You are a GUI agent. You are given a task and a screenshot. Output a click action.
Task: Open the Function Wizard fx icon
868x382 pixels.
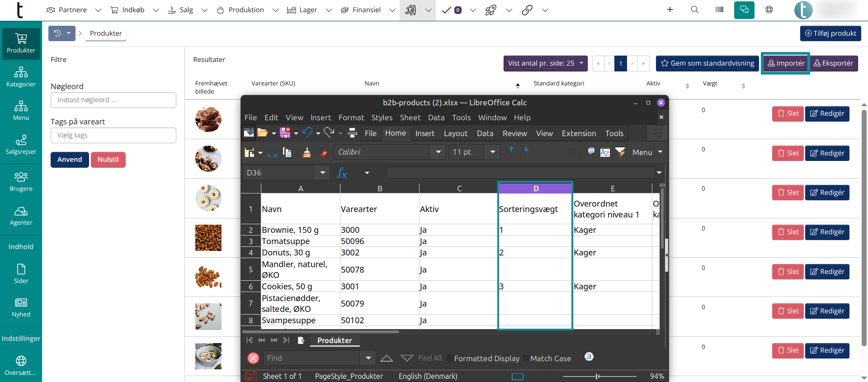click(342, 173)
